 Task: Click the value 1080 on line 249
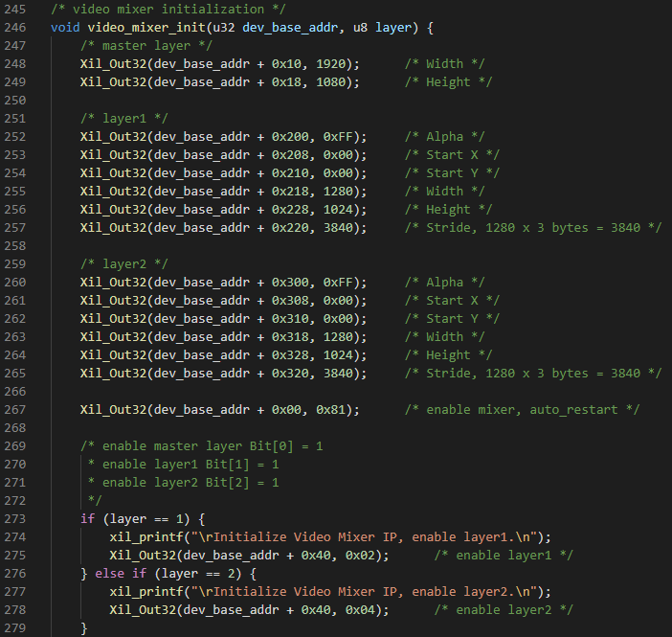tap(331, 82)
